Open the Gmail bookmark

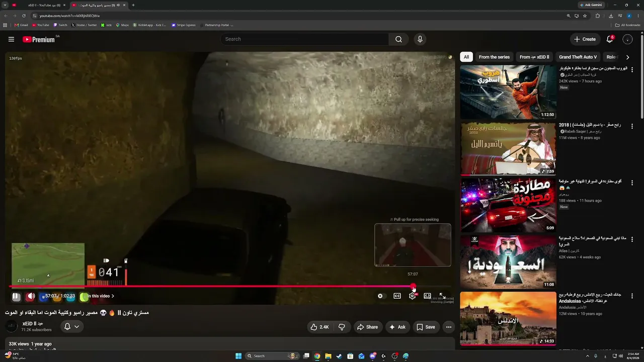point(21,25)
